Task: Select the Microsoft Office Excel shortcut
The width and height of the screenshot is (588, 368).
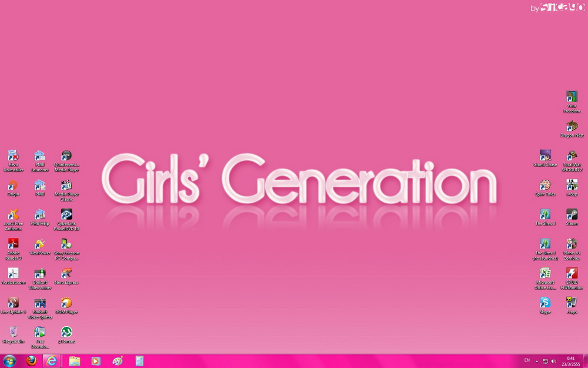Action: tap(545, 279)
